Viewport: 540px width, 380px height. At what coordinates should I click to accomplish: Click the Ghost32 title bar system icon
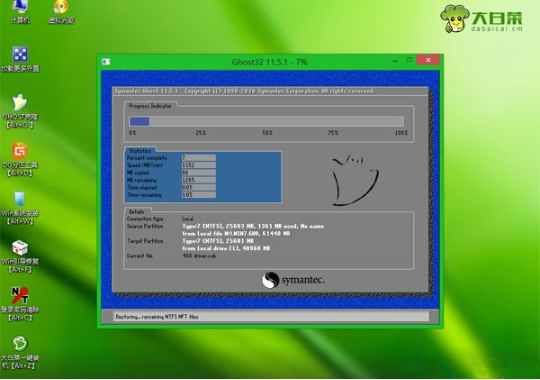coord(106,62)
